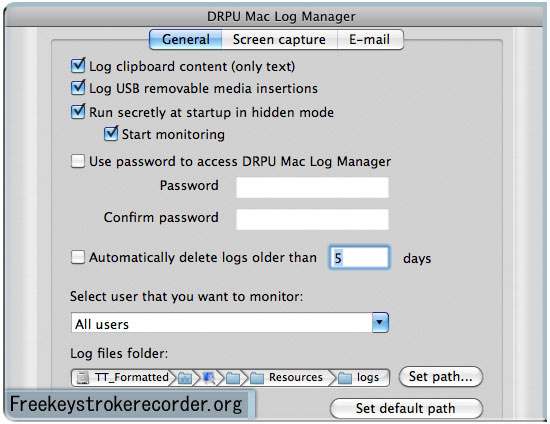Switch to the Screen capture tab

click(279, 40)
